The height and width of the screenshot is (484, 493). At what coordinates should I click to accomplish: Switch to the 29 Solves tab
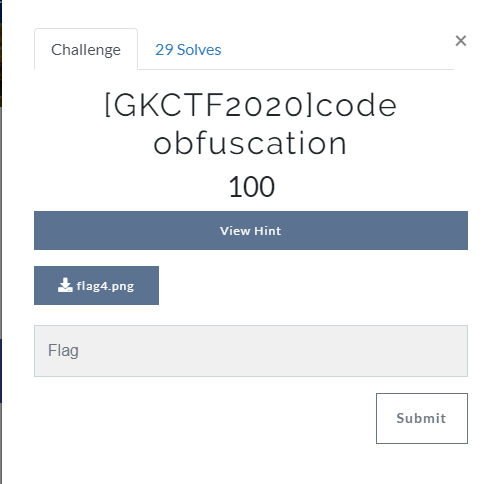coord(188,50)
